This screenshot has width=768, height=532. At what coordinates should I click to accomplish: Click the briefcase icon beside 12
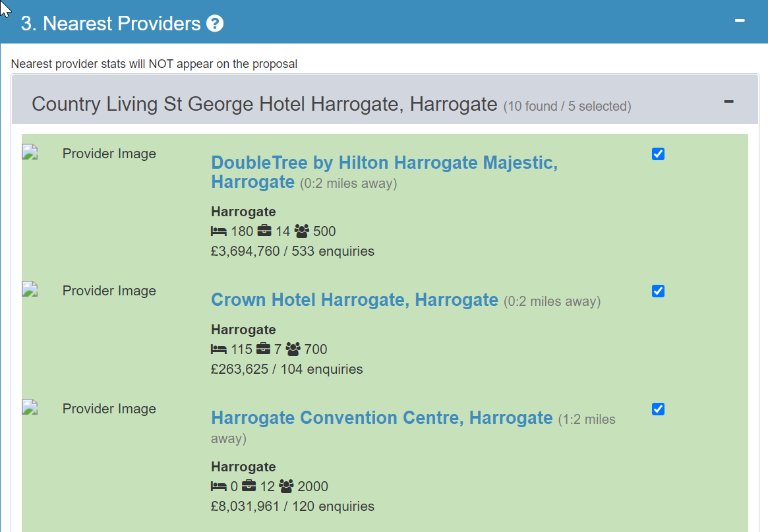coord(249,485)
